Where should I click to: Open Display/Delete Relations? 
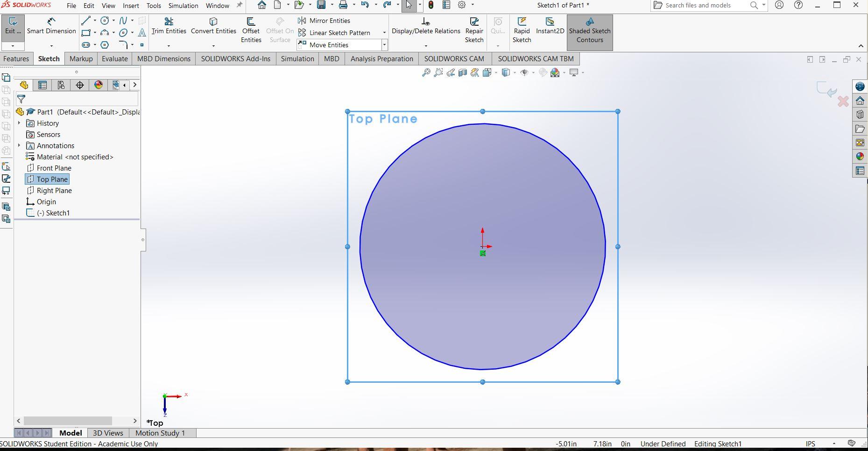click(426, 26)
